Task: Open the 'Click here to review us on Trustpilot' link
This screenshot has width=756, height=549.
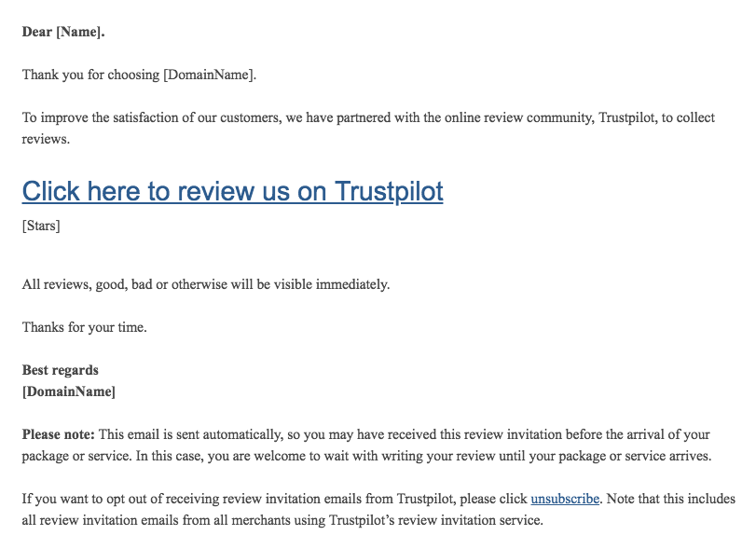Action: pos(232,191)
